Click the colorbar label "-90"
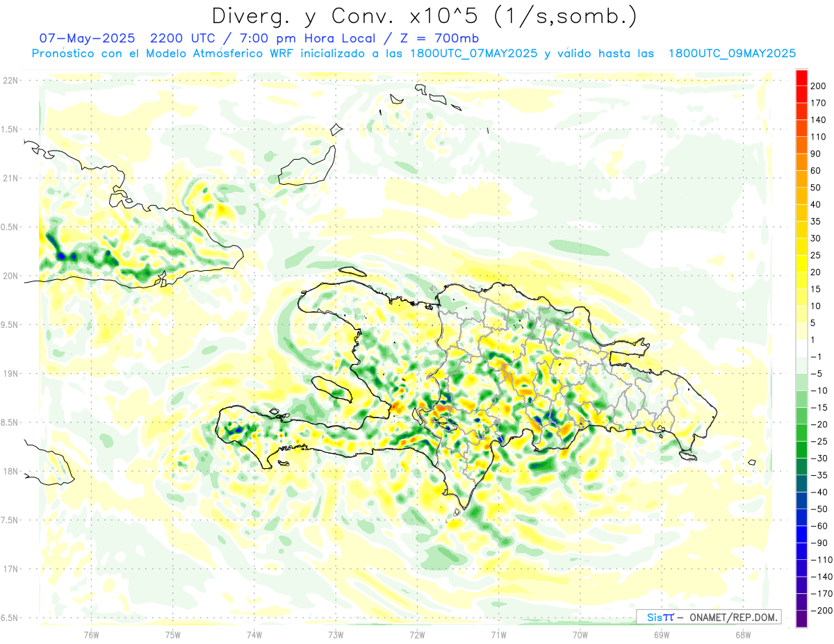The image size is (834, 644). click(x=819, y=543)
